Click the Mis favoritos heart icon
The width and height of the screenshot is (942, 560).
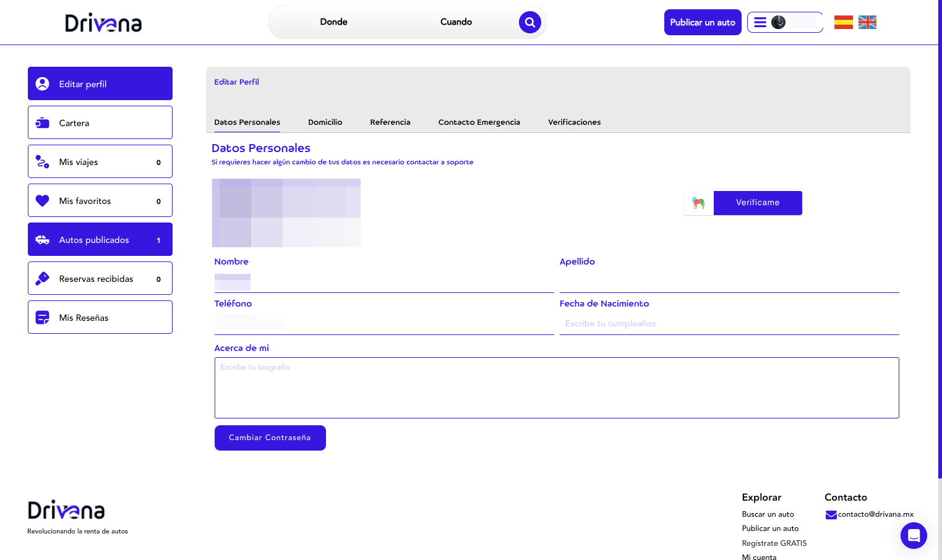43,201
